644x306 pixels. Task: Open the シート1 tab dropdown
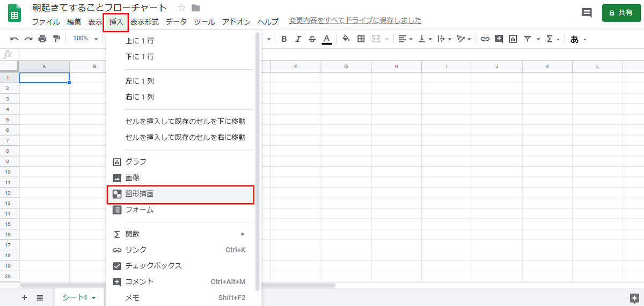point(93,298)
